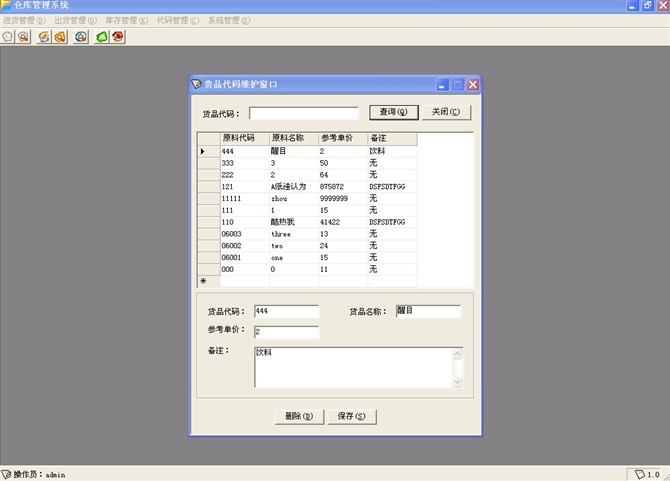
Task: Open the 进货管理 menu
Action: point(24,21)
